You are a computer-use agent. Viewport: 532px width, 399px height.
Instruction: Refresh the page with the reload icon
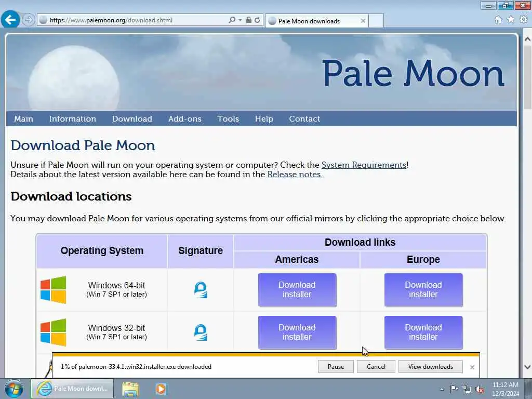click(257, 20)
